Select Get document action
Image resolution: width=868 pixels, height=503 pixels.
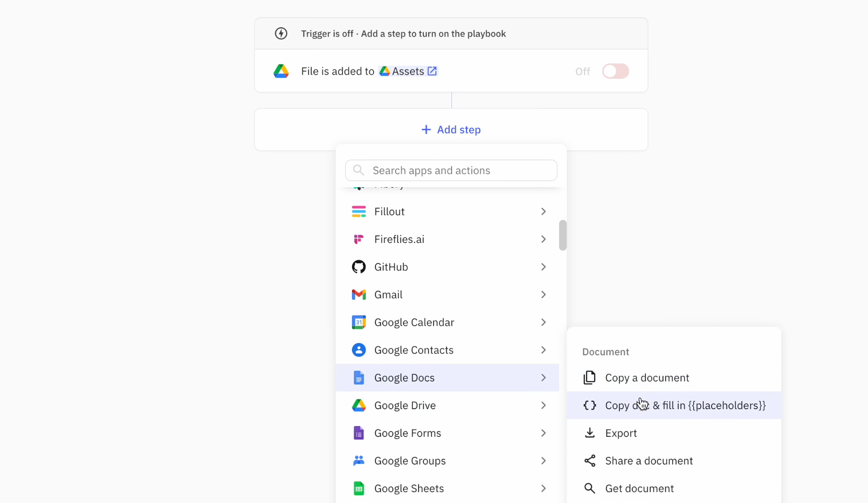[674, 488]
